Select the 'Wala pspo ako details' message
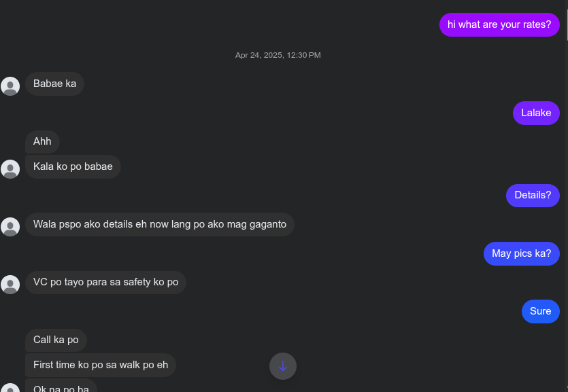Screen dimensions: 568x392 coord(160,225)
